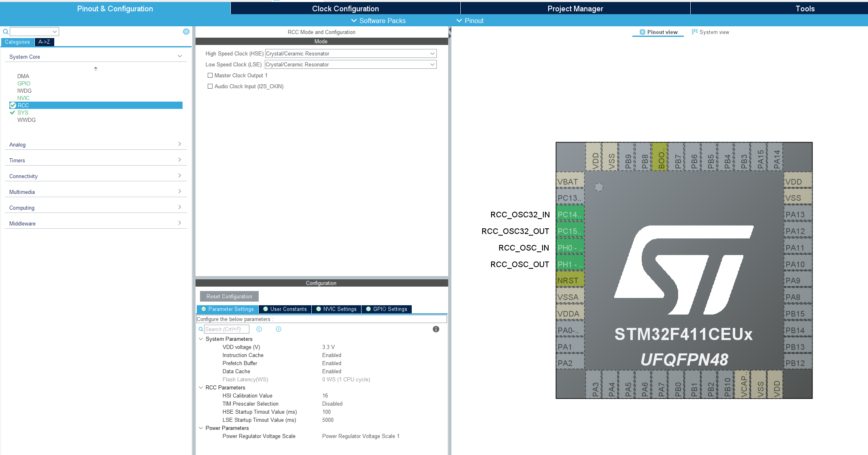The width and height of the screenshot is (868, 455).
Task: Click the BOOT0 pin on chip
Action: point(660,156)
